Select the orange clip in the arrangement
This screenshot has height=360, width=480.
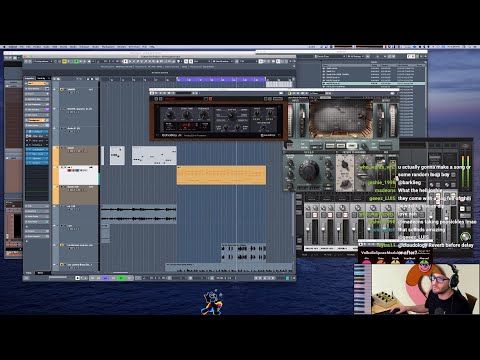pyautogui.click(x=221, y=175)
